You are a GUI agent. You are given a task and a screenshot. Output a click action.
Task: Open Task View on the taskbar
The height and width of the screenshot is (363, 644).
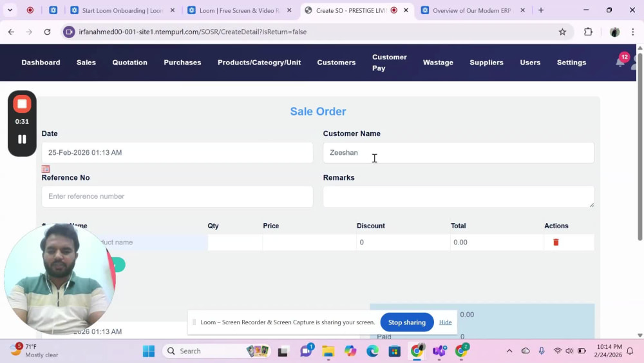click(x=283, y=351)
